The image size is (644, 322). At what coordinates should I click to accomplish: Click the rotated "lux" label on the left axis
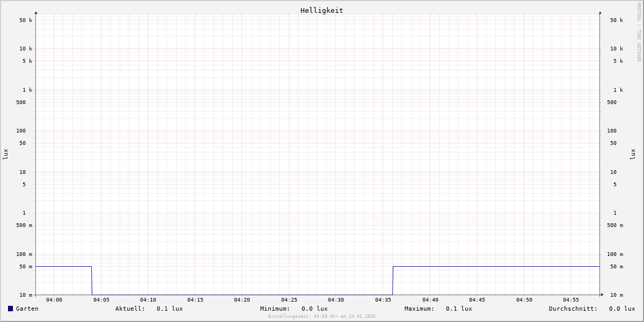coord(5,154)
